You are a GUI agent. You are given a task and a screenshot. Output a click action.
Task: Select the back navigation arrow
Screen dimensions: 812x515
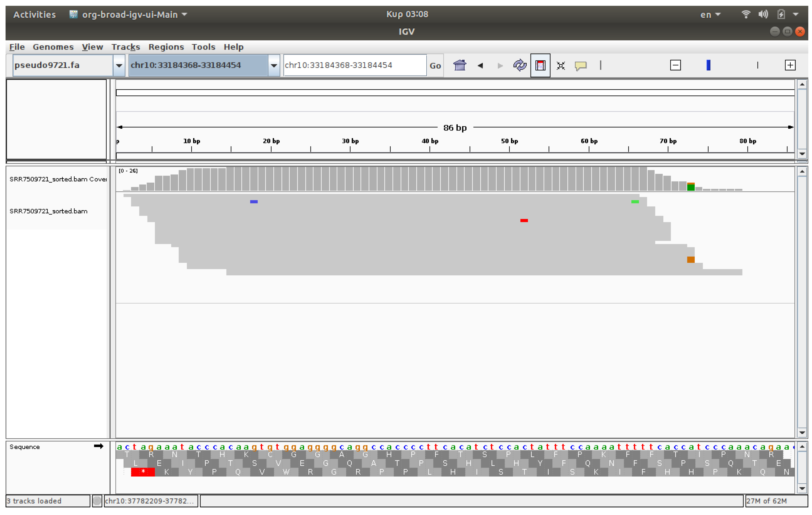click(480, 65)
